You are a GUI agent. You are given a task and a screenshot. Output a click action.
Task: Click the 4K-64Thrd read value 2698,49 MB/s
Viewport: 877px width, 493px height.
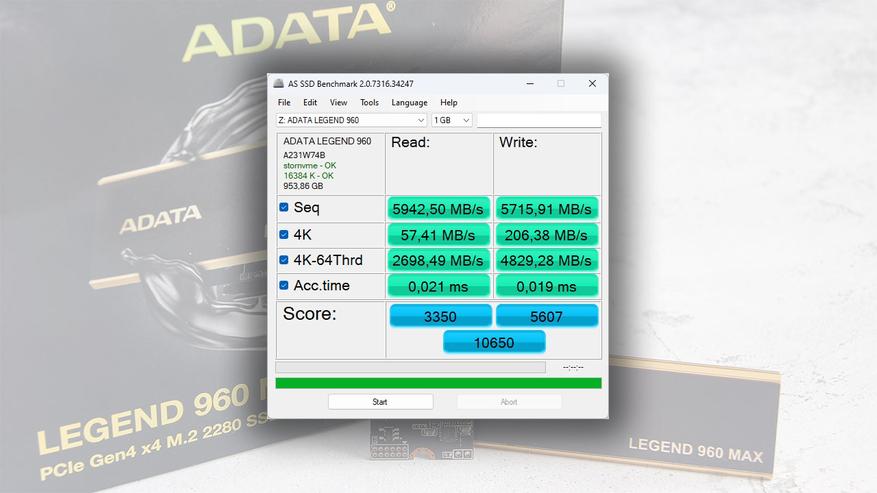point(438,260)
